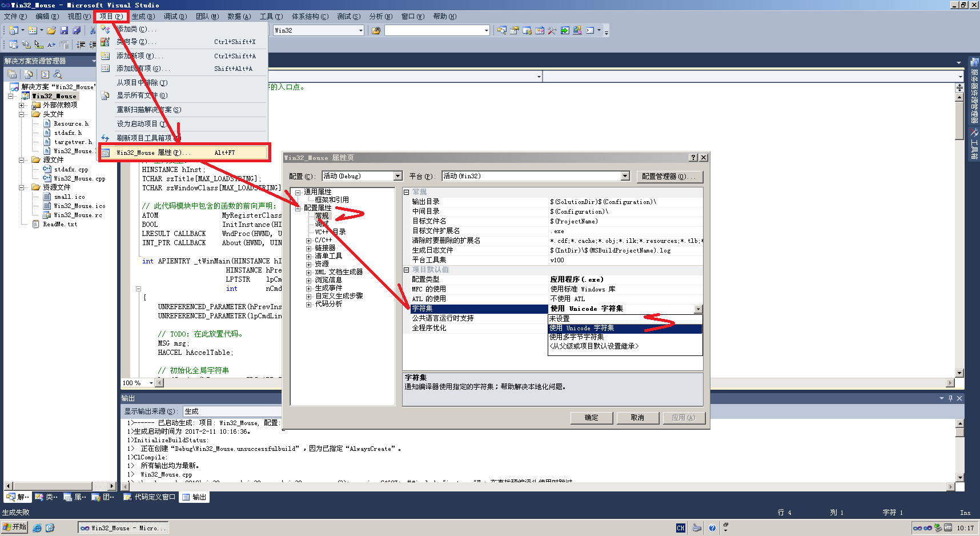Select Win32_Mouse 属性 menu entry
The image size is (980, 536).
point(183,153)
